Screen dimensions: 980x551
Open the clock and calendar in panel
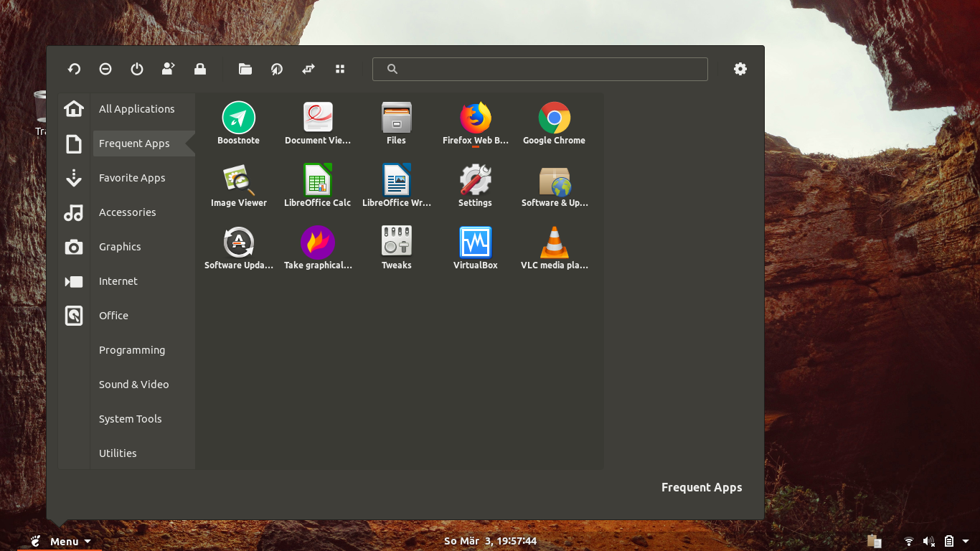tap(490, 541)
